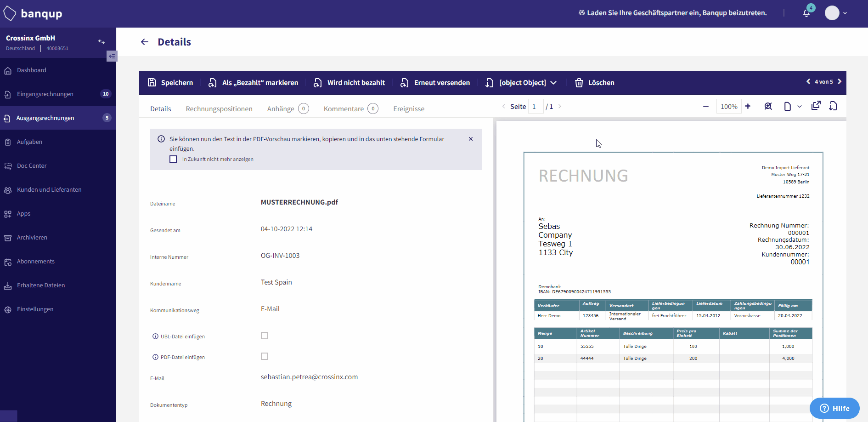
Task: Click the banqup logo
Action: tap(33, 13)
